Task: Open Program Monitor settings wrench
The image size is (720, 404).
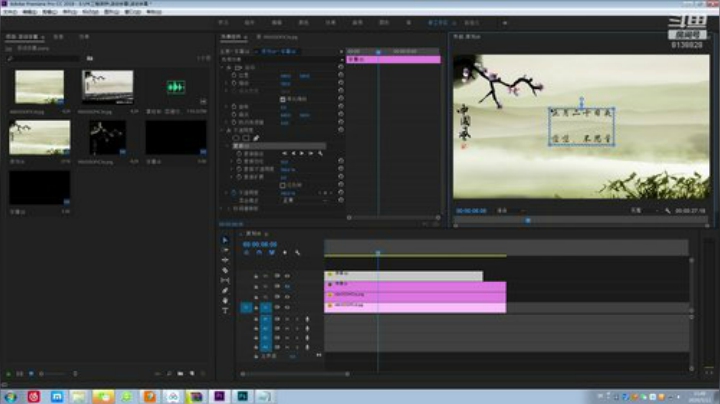Action: [668, 211]
